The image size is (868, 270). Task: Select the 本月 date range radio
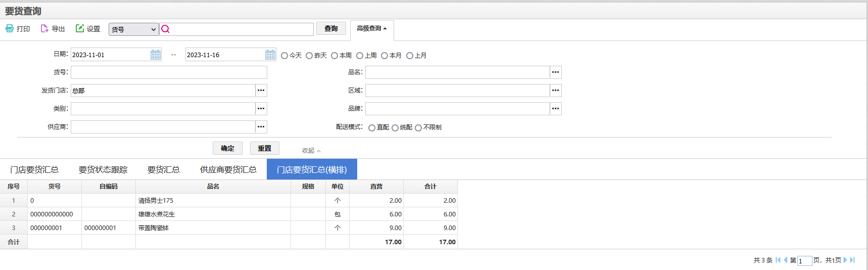(x=384, y=56)
